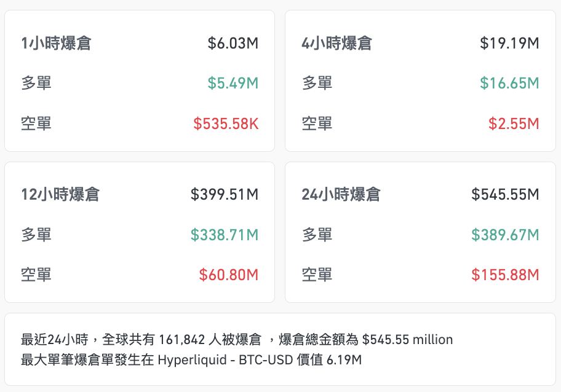561x392 pixels.
Task: Click the red $60.80M short value
Action: [x=229, y=275]
